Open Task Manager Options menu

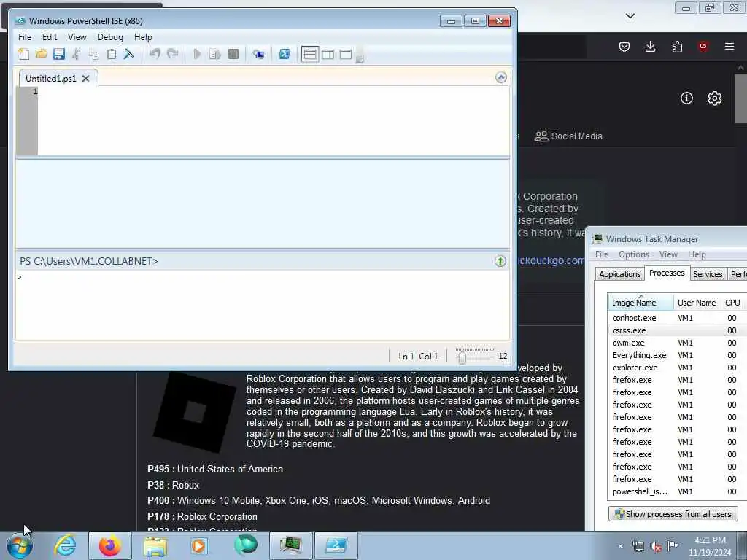[634, 254]
